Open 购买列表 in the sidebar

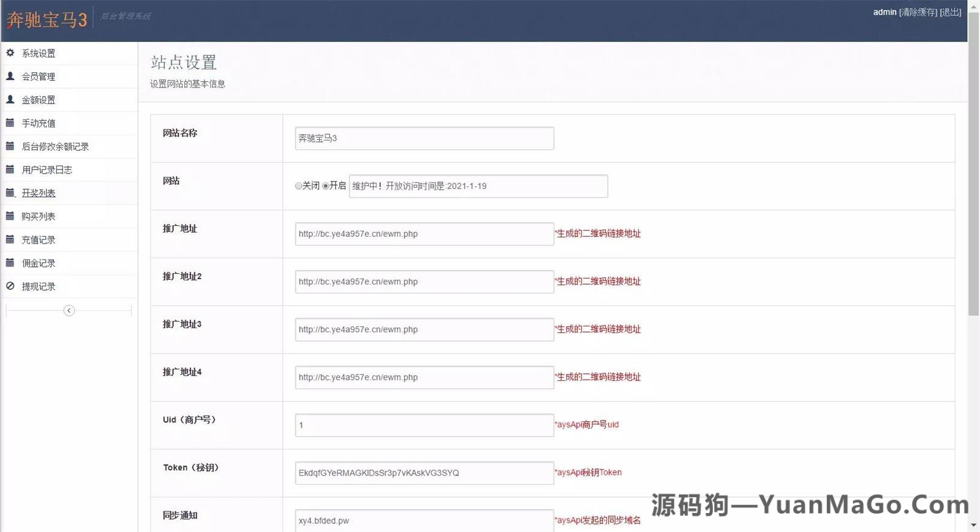point(39,216)
